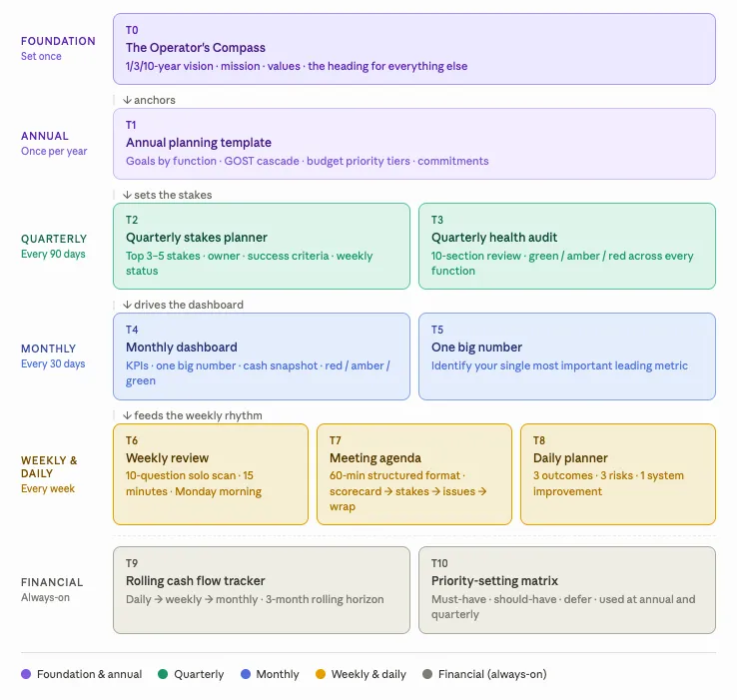This screenshot has width=737, height=700.
Task: Select the Monthly dashboard T4 card
Action: click(x=262, y=356)
